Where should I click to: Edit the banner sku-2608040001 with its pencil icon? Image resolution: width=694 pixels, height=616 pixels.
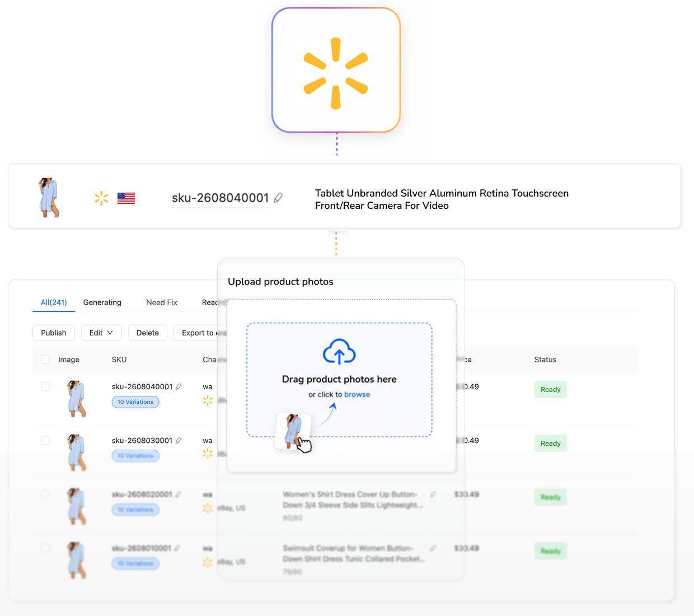pyautogui.click(x=278, y=198)
